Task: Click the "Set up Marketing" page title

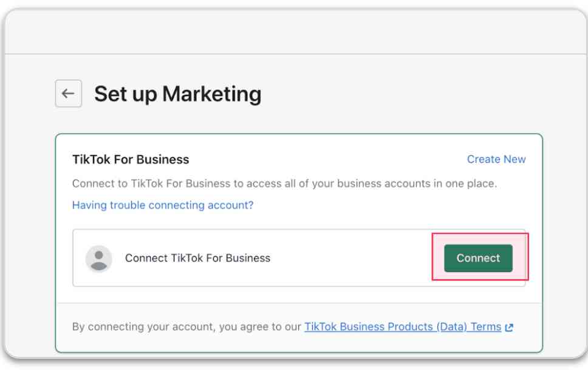Action: tap(178, 94)
